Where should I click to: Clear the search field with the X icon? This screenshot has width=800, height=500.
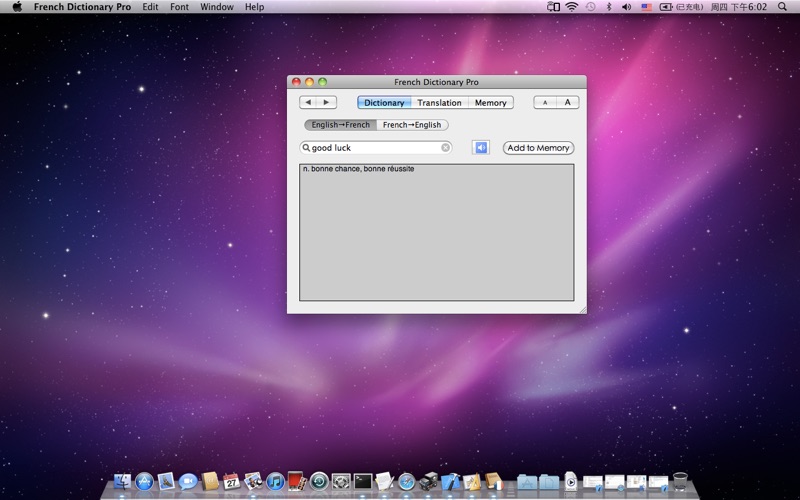(445, 147)
